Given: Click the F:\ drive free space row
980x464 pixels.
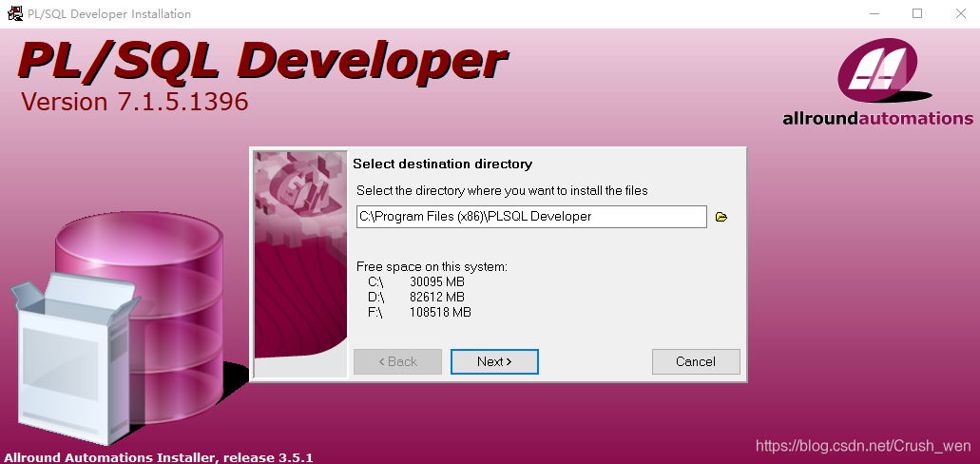Looking at the screenshot, I should click(419, 312).
